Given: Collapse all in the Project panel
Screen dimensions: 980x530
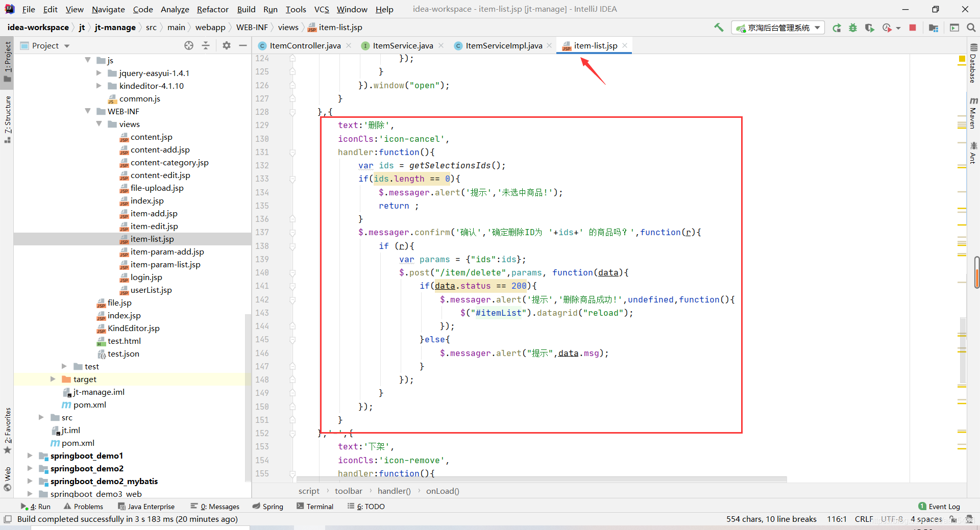Looking at the screenshot, I should coord(206,46).
